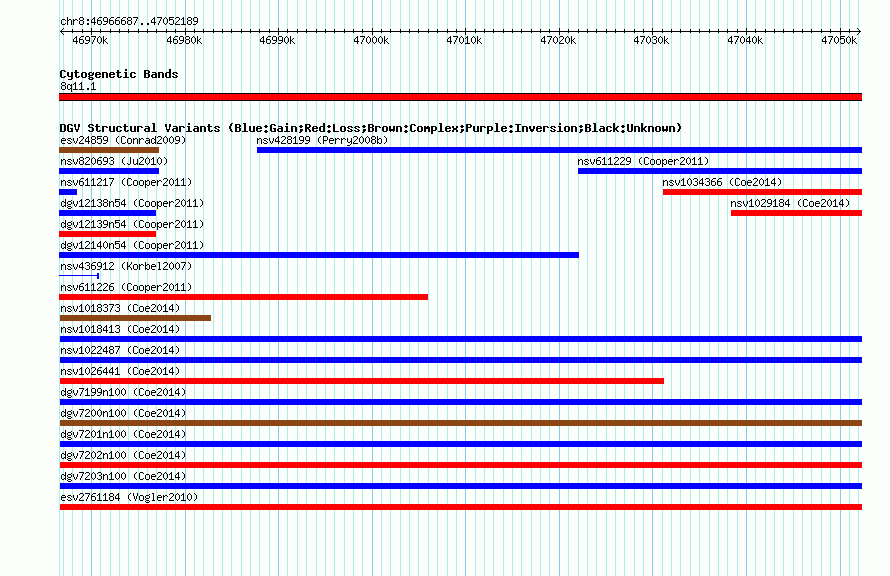Open the dgv12140n54 (Cooper2011) label

click(x=132, y=245)
